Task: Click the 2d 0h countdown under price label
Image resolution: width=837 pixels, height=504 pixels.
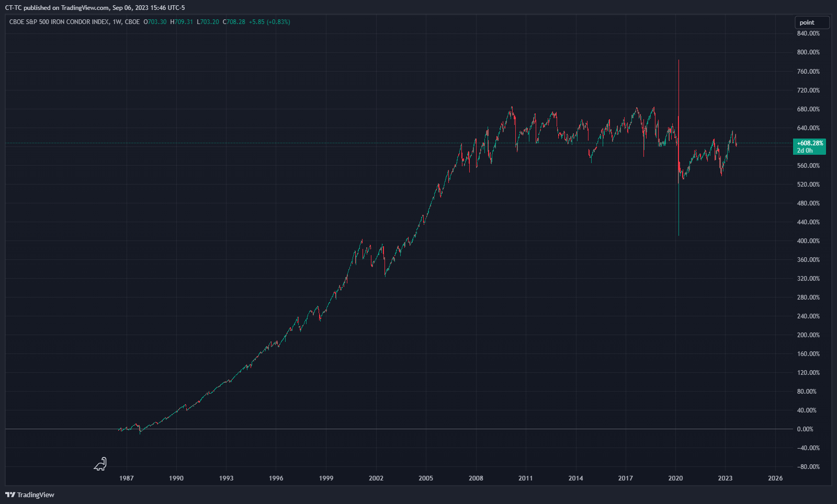Action: tap(805, 151)
